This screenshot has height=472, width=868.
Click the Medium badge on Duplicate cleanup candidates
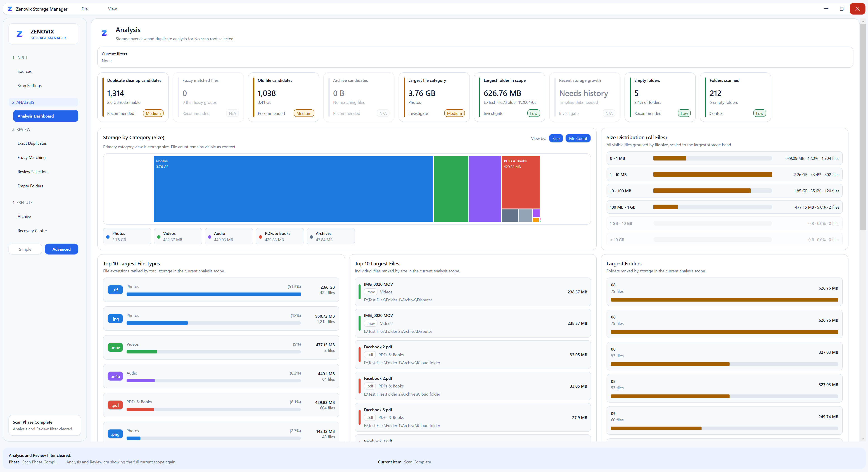[x=153, y=113]
